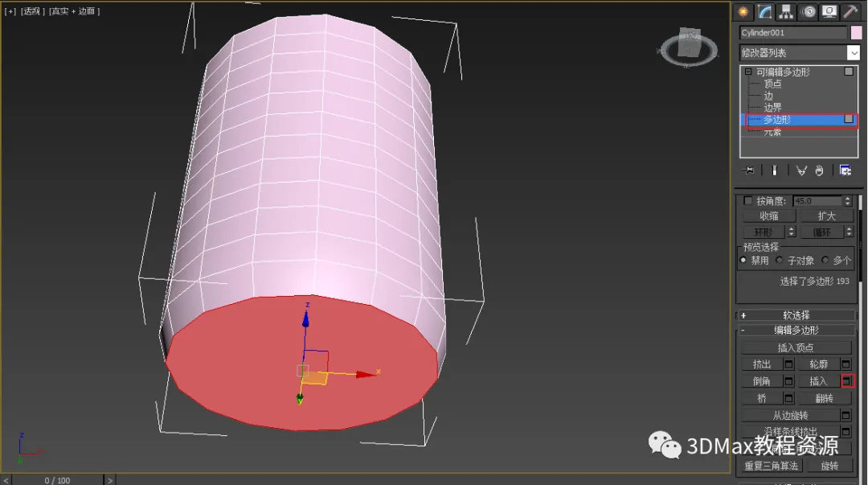Open settings box next to 插入
The height and width of the screenshot is (485, 868).
[x=848, y=380]
